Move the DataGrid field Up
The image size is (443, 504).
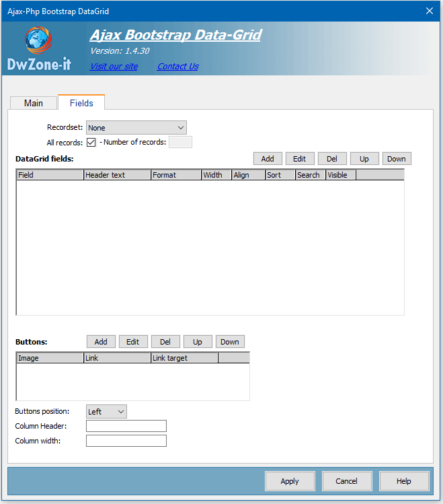(x=364, y=159)
